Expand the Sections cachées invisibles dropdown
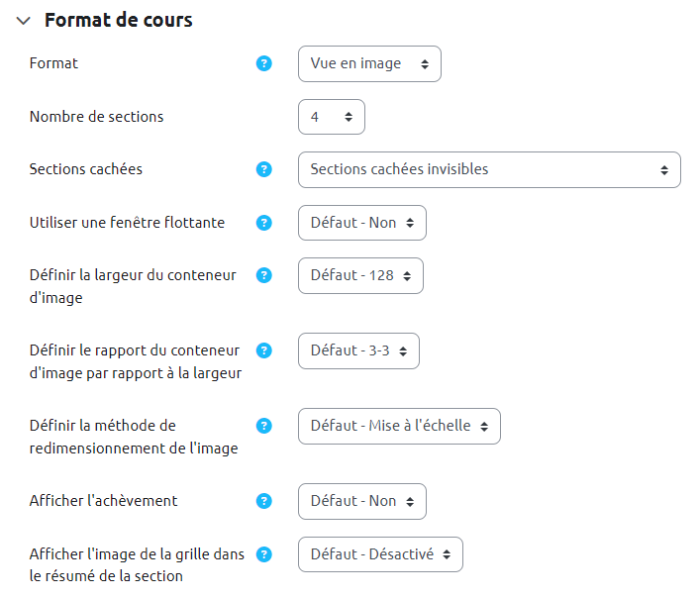Image resolution: width=700 pixels, height=598 pixels. pos(489,169)
